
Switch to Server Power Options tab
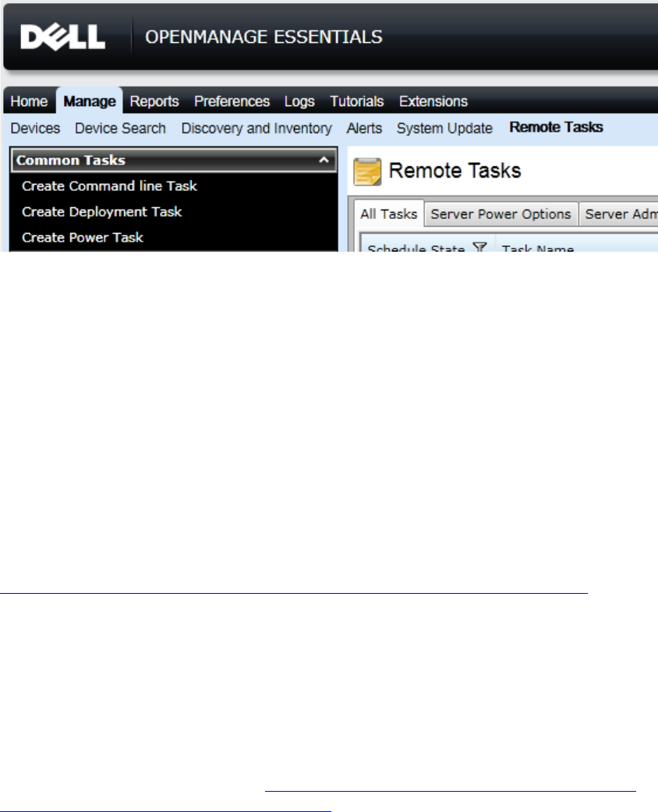coord(501,214)
